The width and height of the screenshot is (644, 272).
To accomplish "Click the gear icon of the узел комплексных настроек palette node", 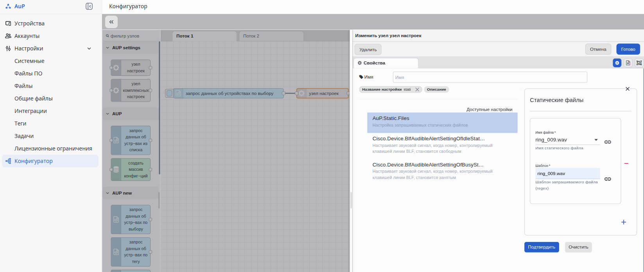I will [x=116, y=90].
